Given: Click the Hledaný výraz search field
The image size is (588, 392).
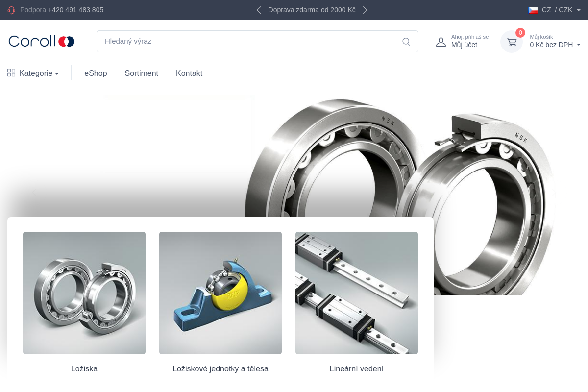Looking at the screenshot, I should (247, 41).
